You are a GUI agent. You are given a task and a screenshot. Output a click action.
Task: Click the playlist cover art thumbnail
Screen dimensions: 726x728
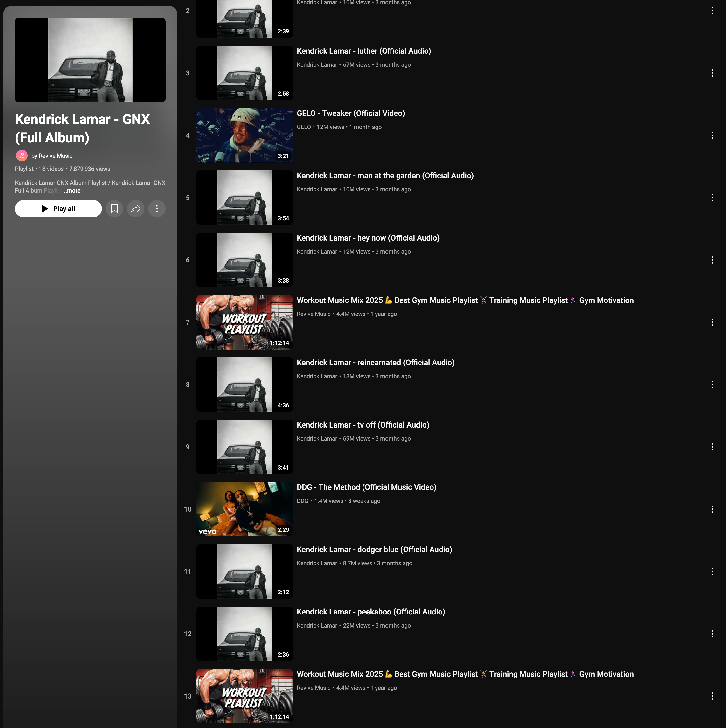pyautogui.click(x=90, y=60)
